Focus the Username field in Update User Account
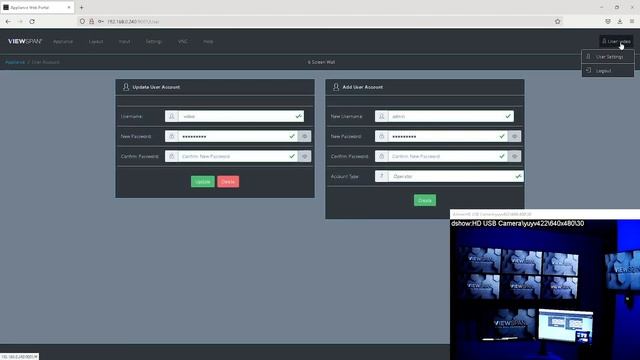This screenshot has width=640, height=360. tap(241, 116)
